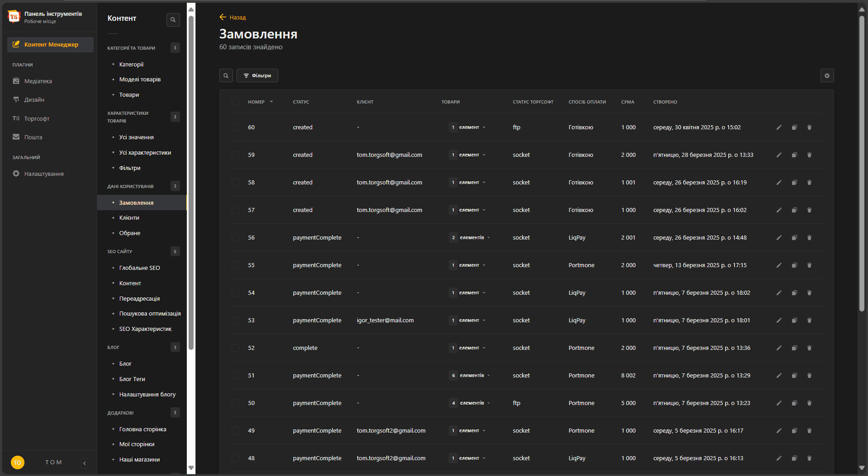
Task: Duplicate order 56 using the copy icon
Action: point(794,238)
